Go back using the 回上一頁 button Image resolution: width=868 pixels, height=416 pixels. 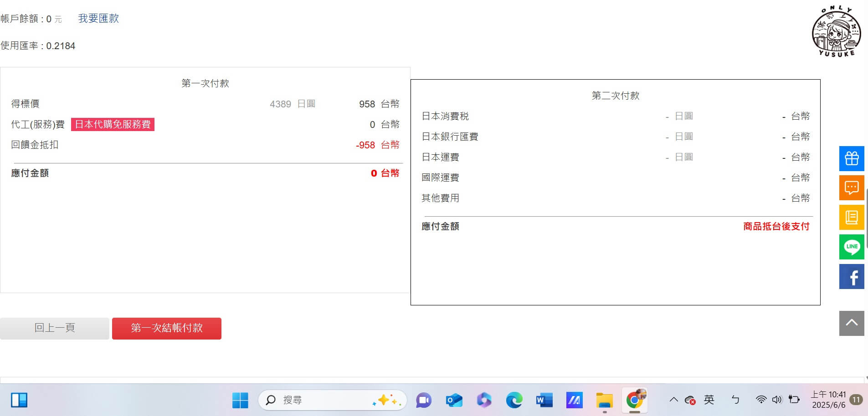click(x=54, y=328)
